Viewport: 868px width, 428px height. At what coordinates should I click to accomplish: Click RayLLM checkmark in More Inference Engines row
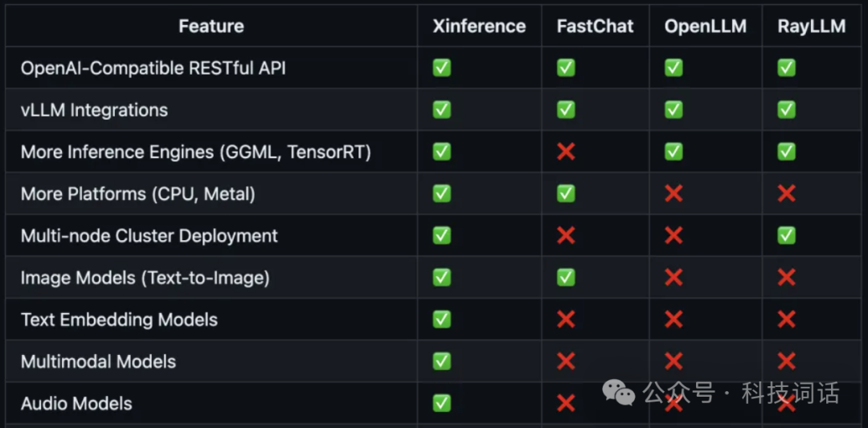coord(786,151)
